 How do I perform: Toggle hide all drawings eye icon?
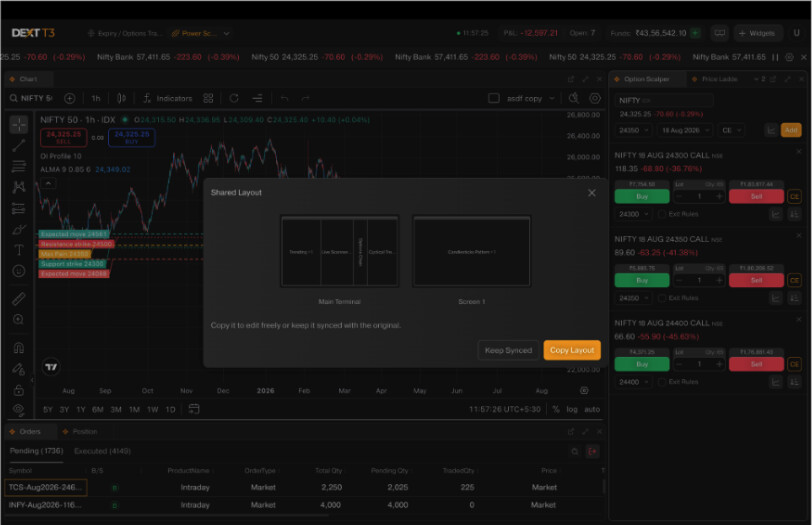pos(19,410)
